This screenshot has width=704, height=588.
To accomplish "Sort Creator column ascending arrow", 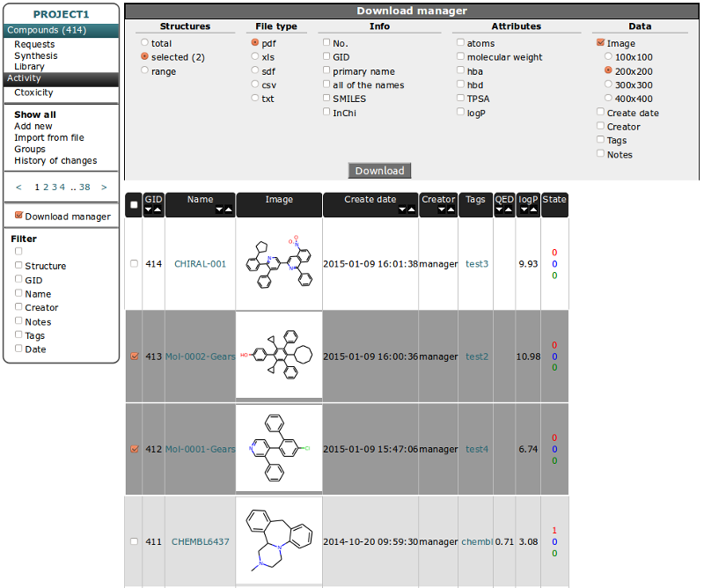I will tap(451, 209).
